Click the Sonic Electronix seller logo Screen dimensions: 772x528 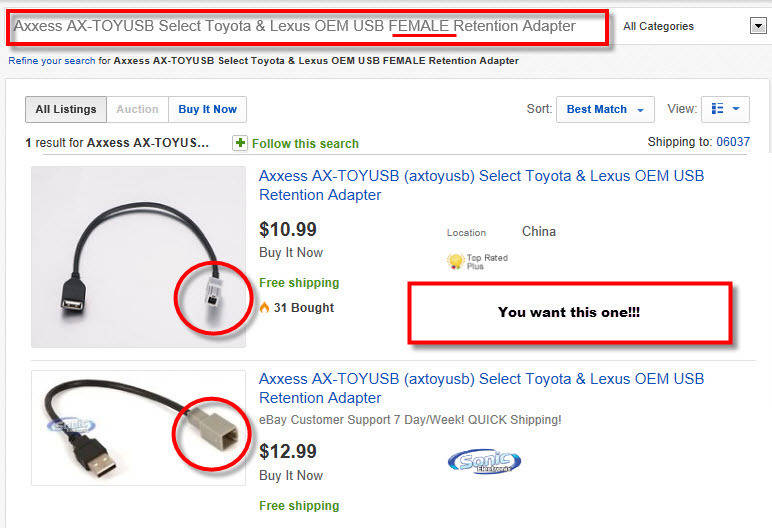click(484, 462)
